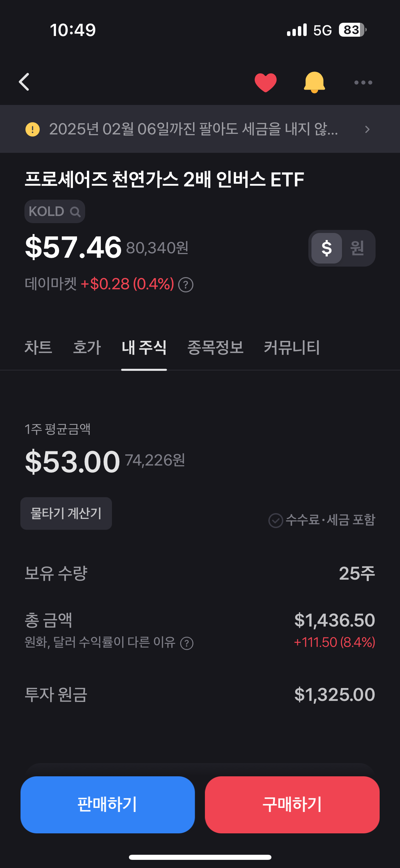Tap the 2025년 02월 06일 tax notice text
This screenshot has width=400, height=868.
(193, 129)
